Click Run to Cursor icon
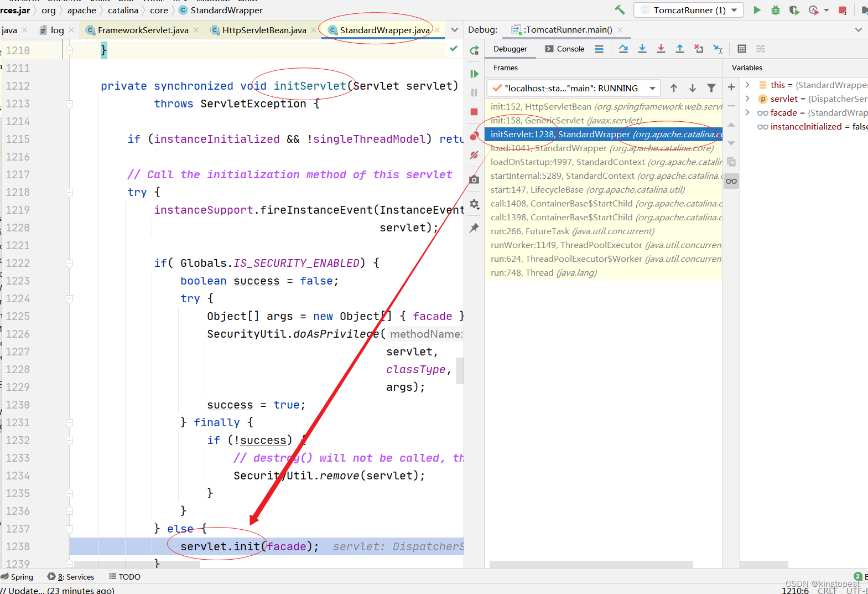 [718, 49]
